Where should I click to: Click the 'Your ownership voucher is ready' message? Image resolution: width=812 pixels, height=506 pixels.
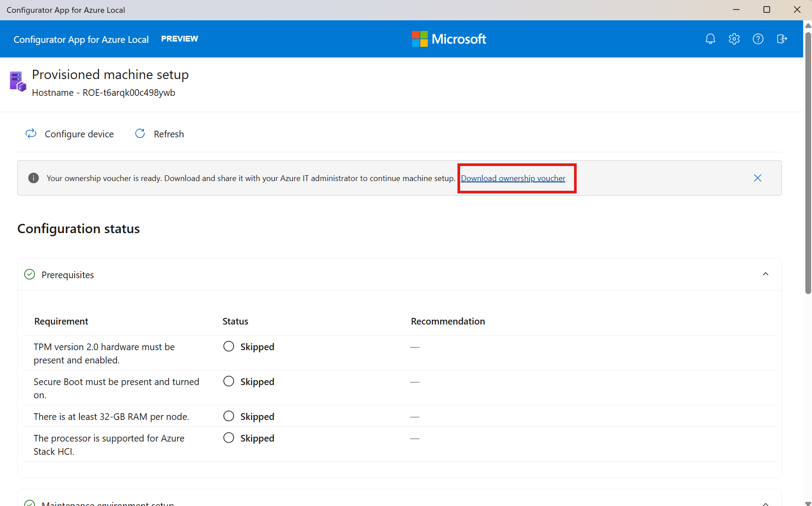point(251,178)
